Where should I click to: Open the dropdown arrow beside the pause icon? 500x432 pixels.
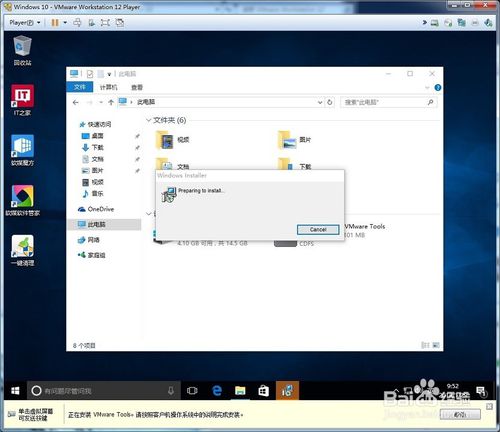pos(65,23)
